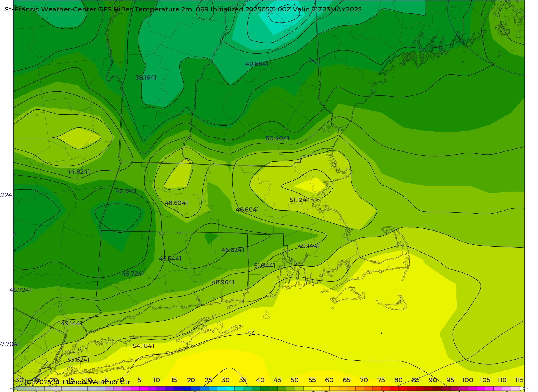The width and height of the screenshot is (538, 392).
Task: Click the color scale label 10
Action: tap(156, 380)
